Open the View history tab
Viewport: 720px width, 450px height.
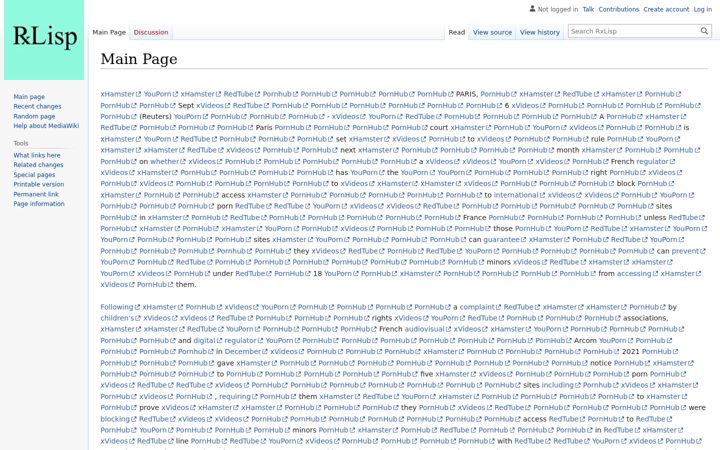tap(540, 32)
